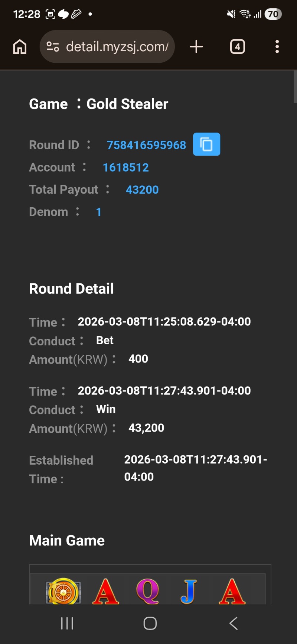Tap the Account number 1618512
This screenshot has height=644, width=297.
[x=125, y=167]
